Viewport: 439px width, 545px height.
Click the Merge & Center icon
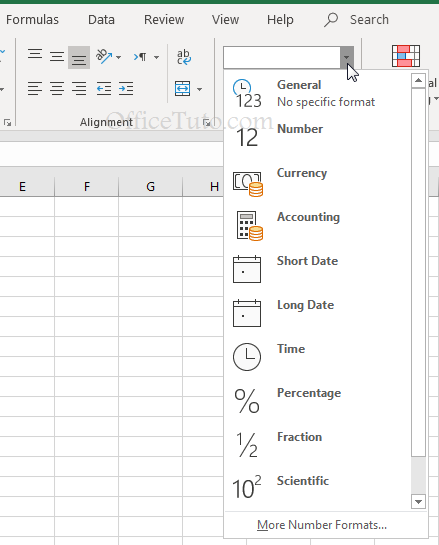183,89
